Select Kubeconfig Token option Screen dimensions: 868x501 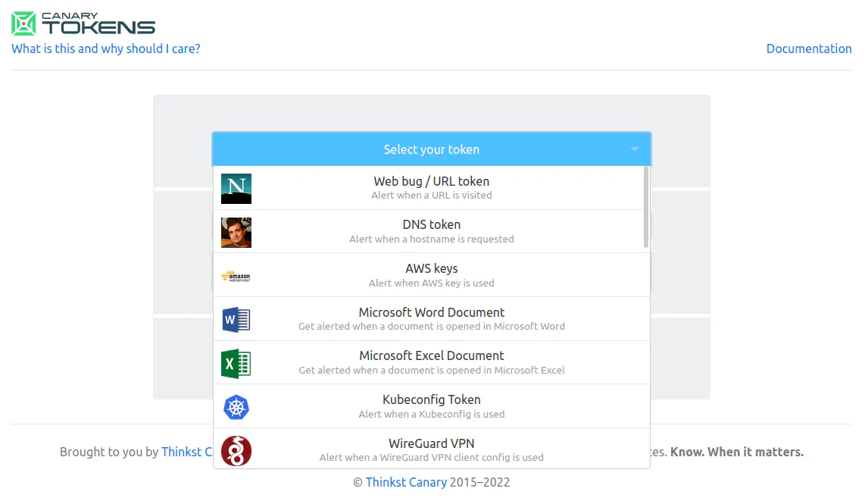[432, 406]
